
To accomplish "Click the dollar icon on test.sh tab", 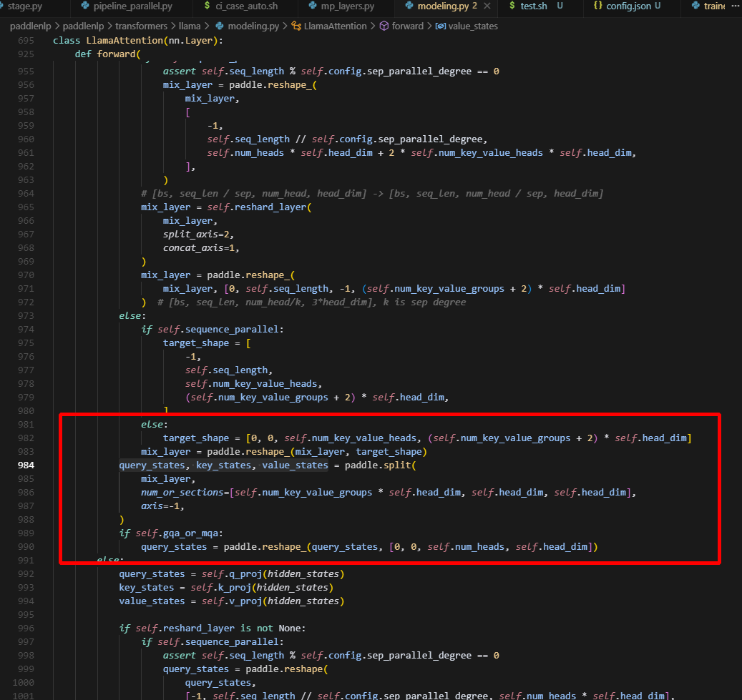I will click(x=512, y=6).
